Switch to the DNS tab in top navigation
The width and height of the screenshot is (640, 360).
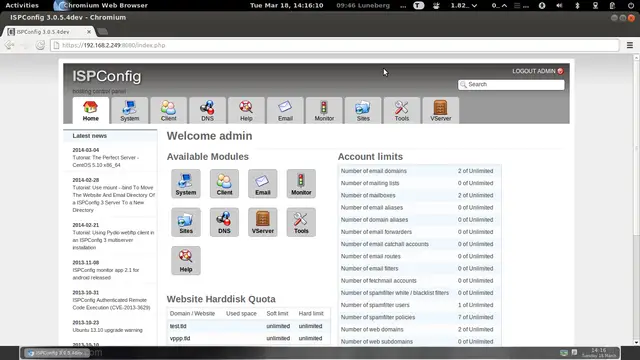(x=207, y=111)
